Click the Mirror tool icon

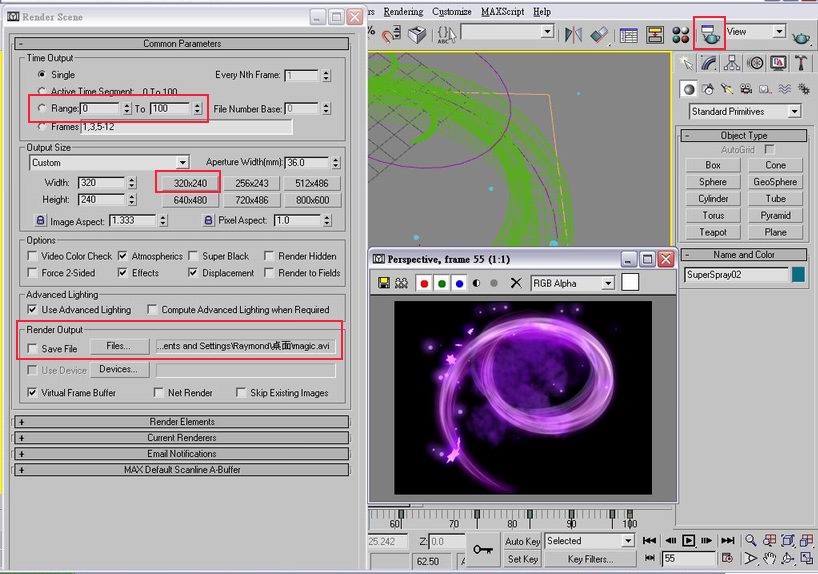pos(573,35)
